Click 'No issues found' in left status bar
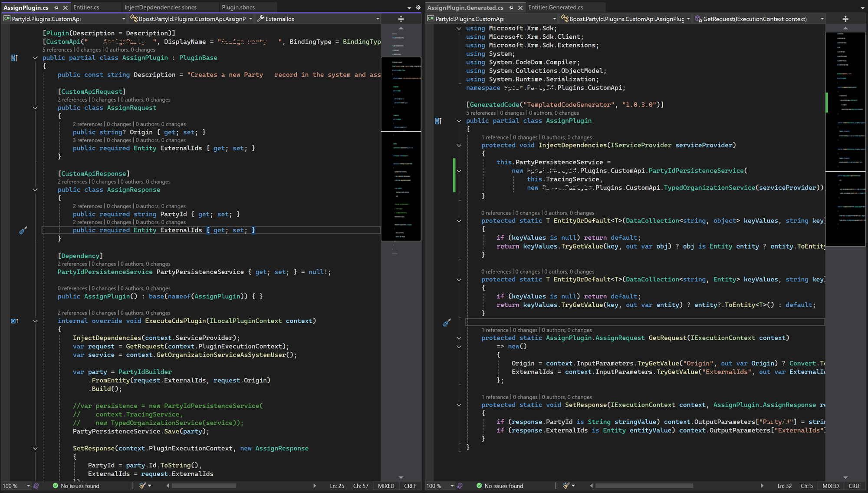Screen dimensions: 868x493 coord(80,486)
